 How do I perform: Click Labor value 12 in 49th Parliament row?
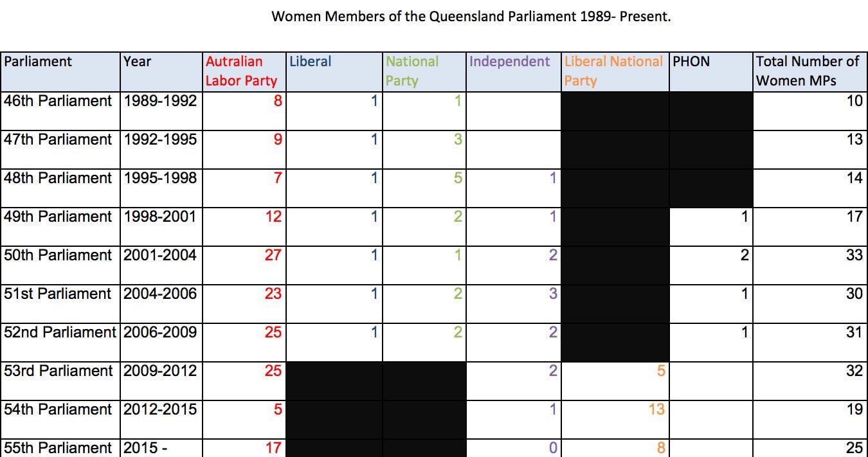274,217
